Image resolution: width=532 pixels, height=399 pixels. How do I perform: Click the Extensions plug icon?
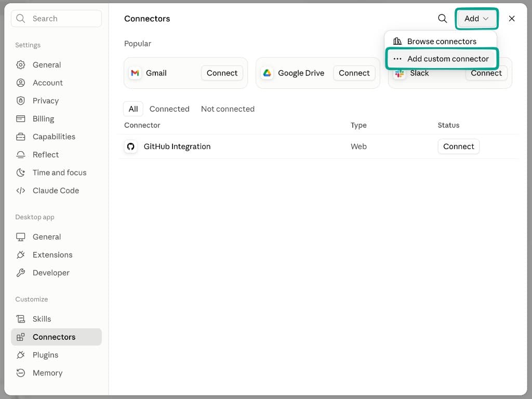[x=21, y=255]
